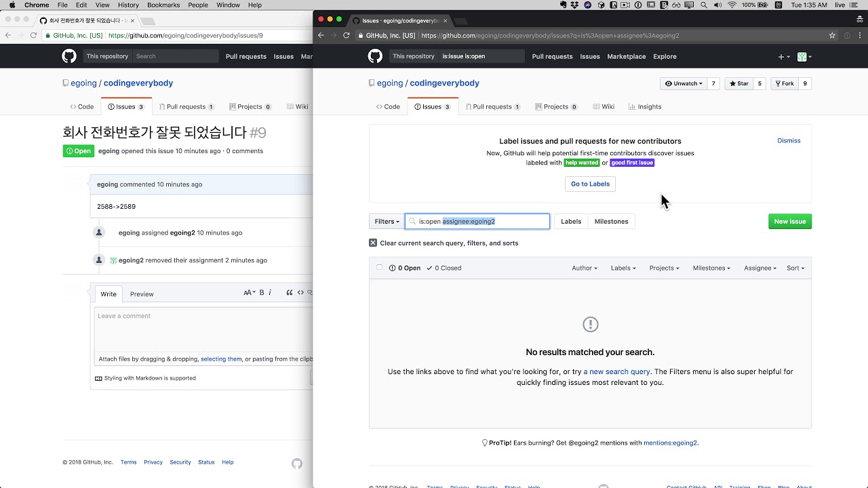Open the user avatar menu in header
The width and height of the screenshot is (868, 488).
tap(804, 57)
